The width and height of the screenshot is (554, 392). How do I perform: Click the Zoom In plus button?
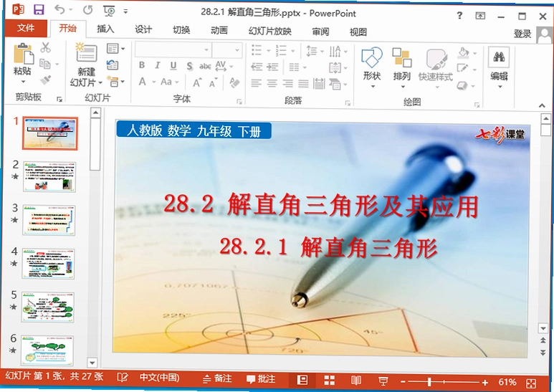click(484, 383)
